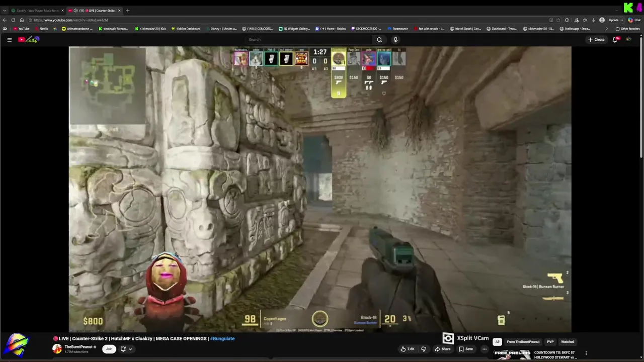The image size is (644, 362).
Task: Open the YouTube bookmark
Action: [x=21, y=29]
